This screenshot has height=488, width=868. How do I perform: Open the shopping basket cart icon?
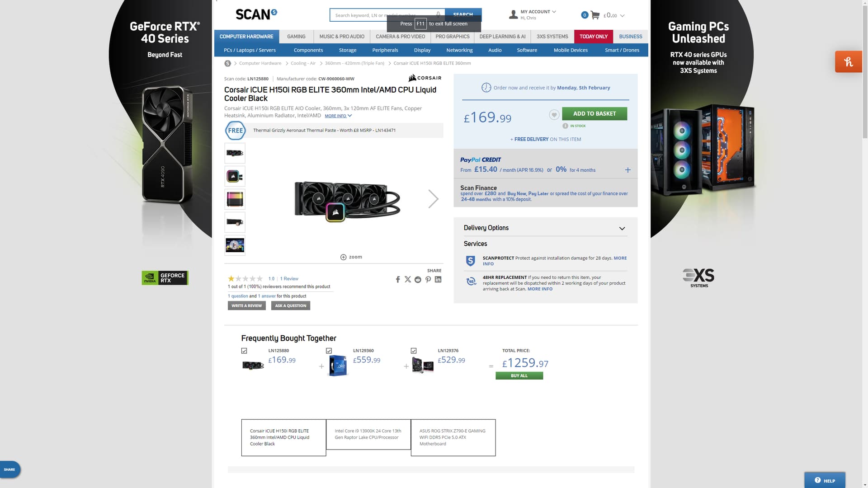[x=595, y=15]
